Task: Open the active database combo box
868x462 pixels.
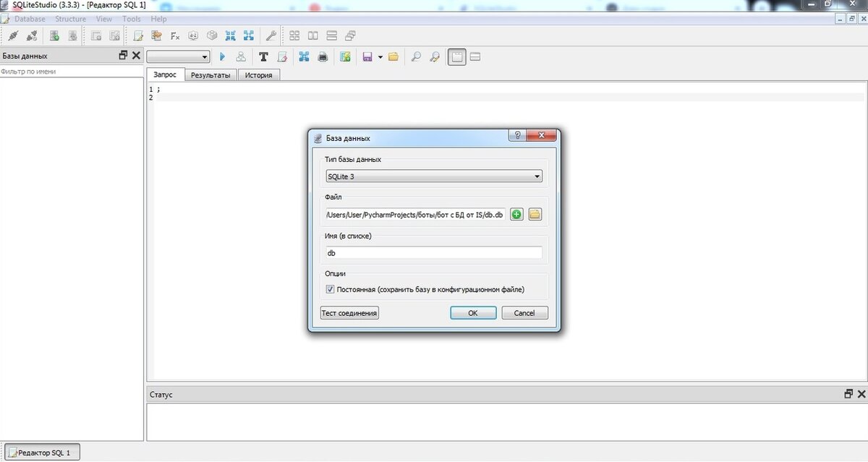Action: [178, 56]
